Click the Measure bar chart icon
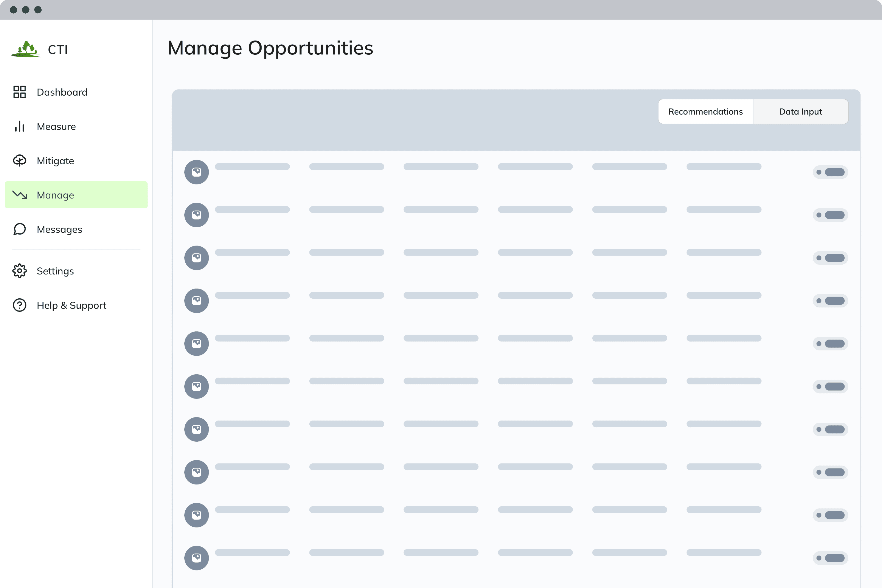882x588 pixels. pyautogui.click(x=20, y=126)
